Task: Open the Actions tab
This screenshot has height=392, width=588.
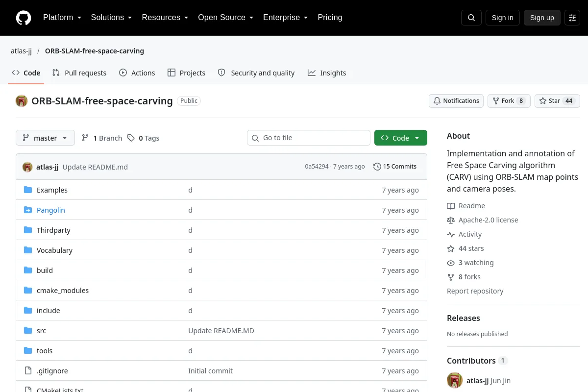Action: point(137,73)
